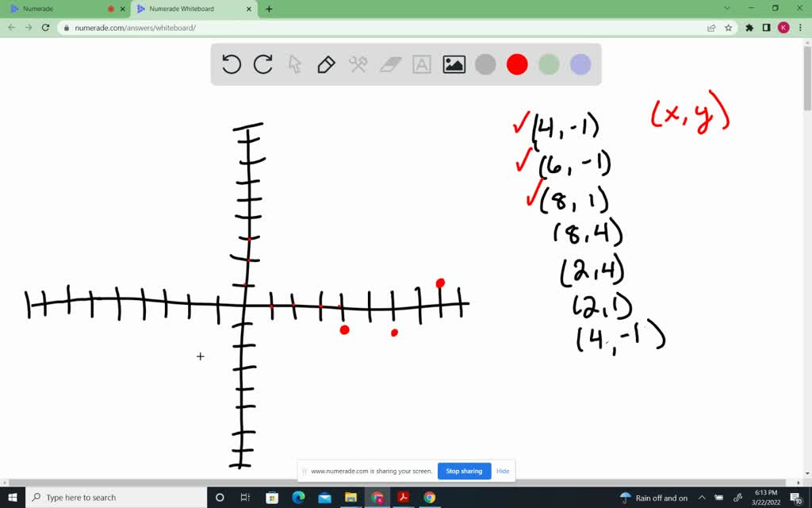Activate the scissors cut tool
The image size is (812, 508).
tap(358, 64)
